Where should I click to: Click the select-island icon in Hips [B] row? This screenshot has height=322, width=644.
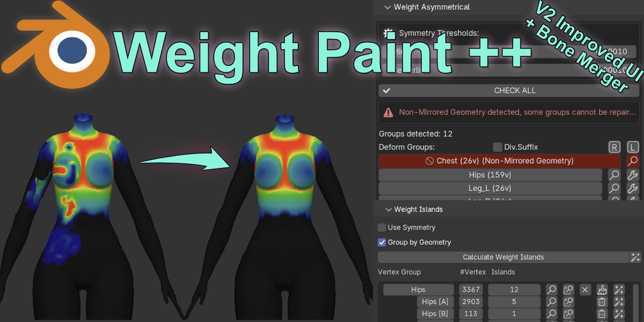point(568,314)
